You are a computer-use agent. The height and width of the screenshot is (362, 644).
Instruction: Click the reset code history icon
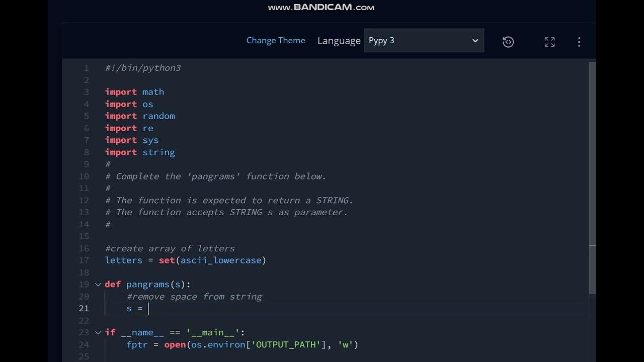[x=508, y=42]
